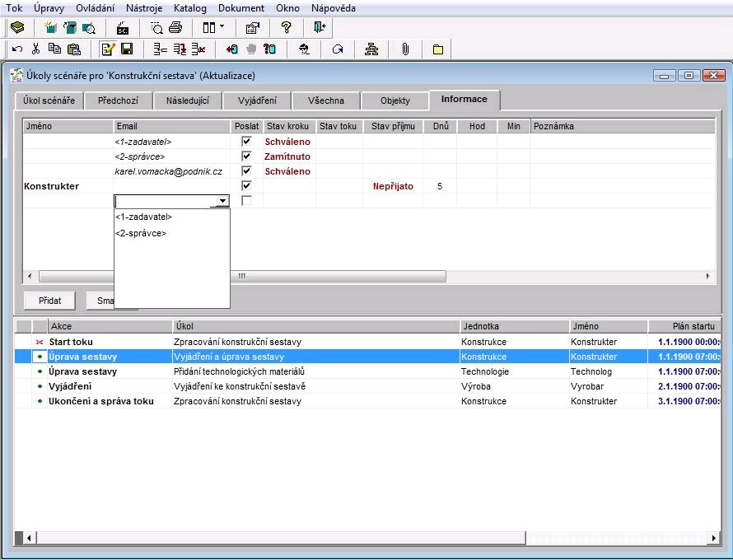Switch to the Předchozí tab
The height and width of the screenshot is (560, 733).
(x=119, y=100)
